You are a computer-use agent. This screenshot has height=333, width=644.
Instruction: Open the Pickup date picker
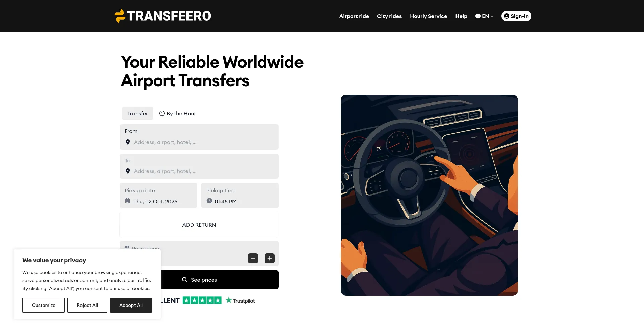[158, 195]
